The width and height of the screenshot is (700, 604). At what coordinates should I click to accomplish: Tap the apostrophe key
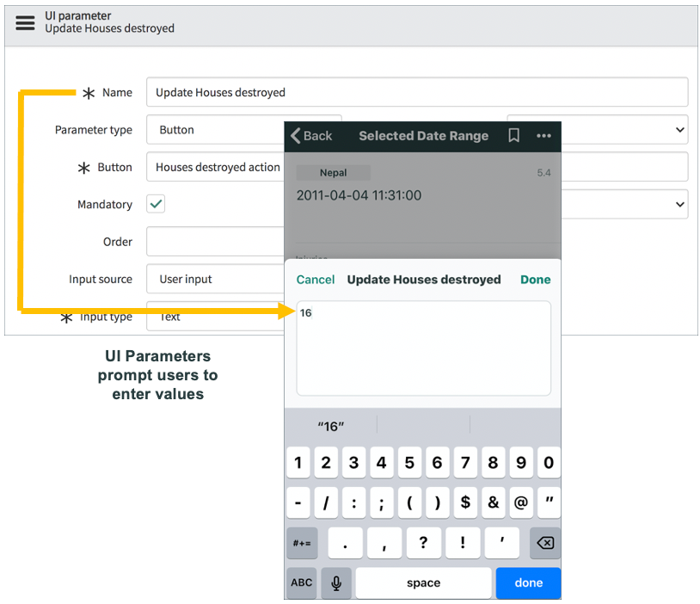[x=502, y=543]
